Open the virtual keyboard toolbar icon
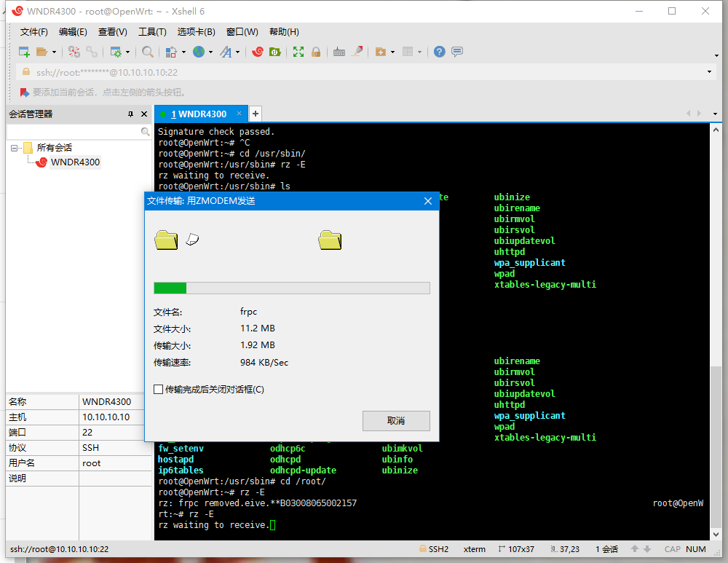 pyautogui.click(x=339, y=52)
